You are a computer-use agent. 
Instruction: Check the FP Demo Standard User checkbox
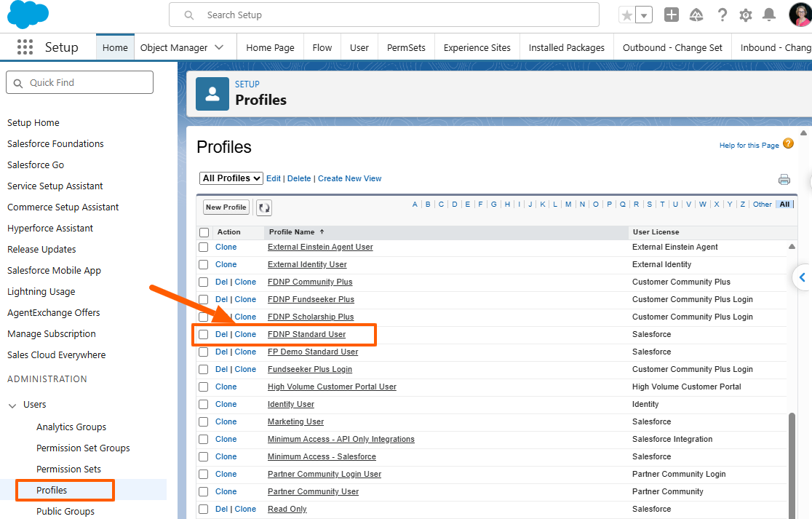204,352
